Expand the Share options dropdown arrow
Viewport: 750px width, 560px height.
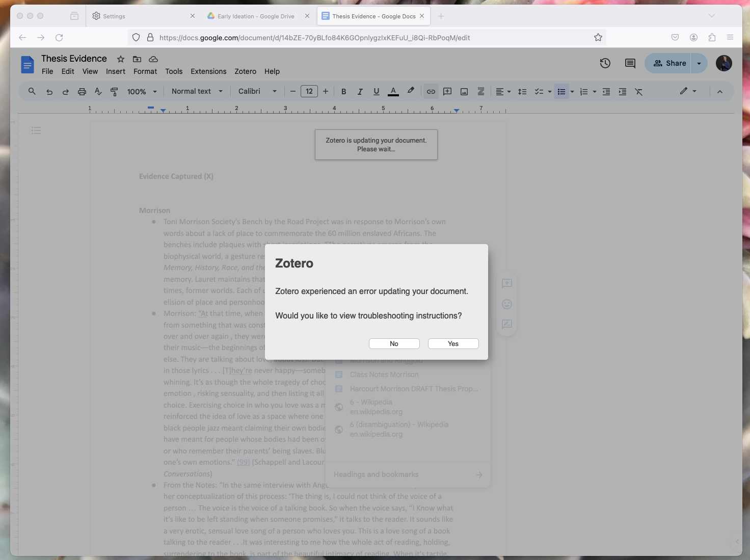coord(699,63)
